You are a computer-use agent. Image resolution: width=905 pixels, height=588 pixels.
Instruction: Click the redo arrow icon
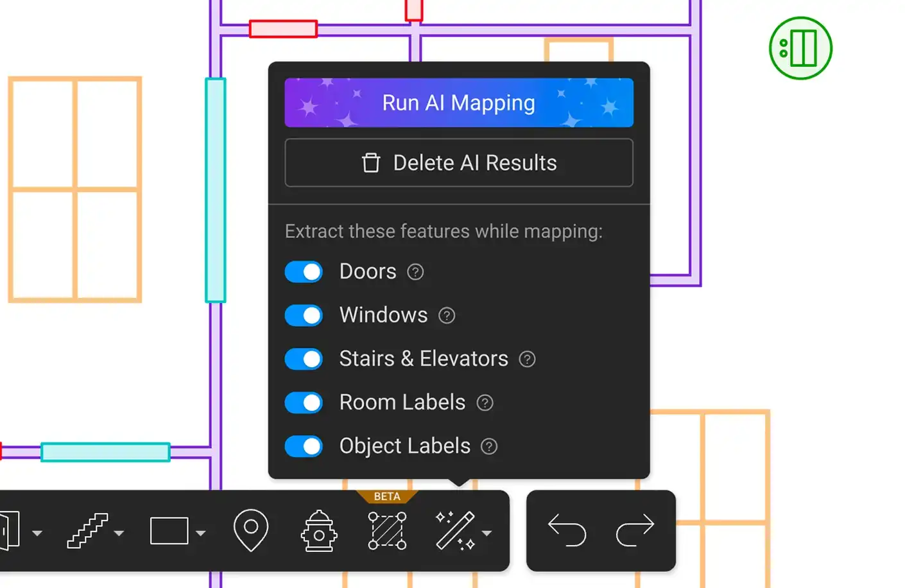pos(635,531)
